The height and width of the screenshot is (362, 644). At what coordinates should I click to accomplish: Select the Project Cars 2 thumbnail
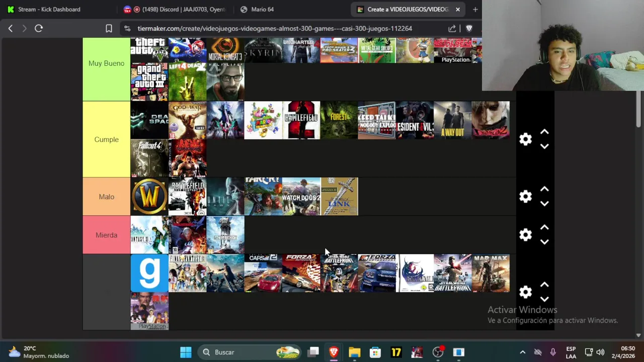point(263,273)
